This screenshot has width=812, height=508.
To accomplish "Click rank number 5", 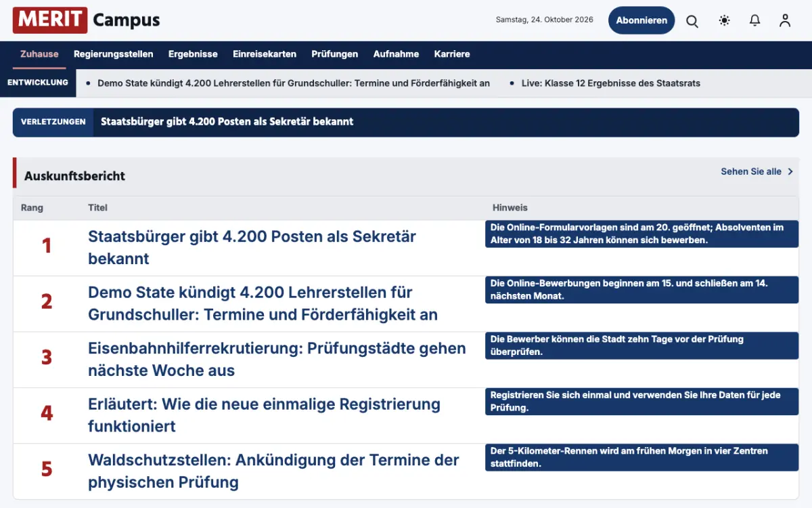I will coord(47,469).
